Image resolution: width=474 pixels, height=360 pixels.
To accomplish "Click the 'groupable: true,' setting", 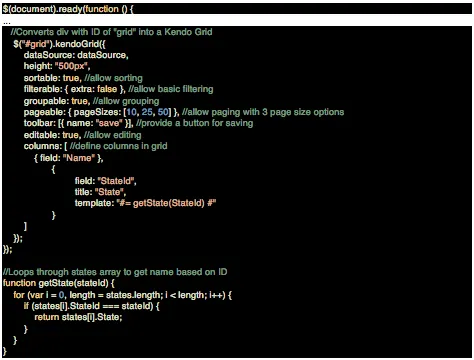I will [56, 101].
